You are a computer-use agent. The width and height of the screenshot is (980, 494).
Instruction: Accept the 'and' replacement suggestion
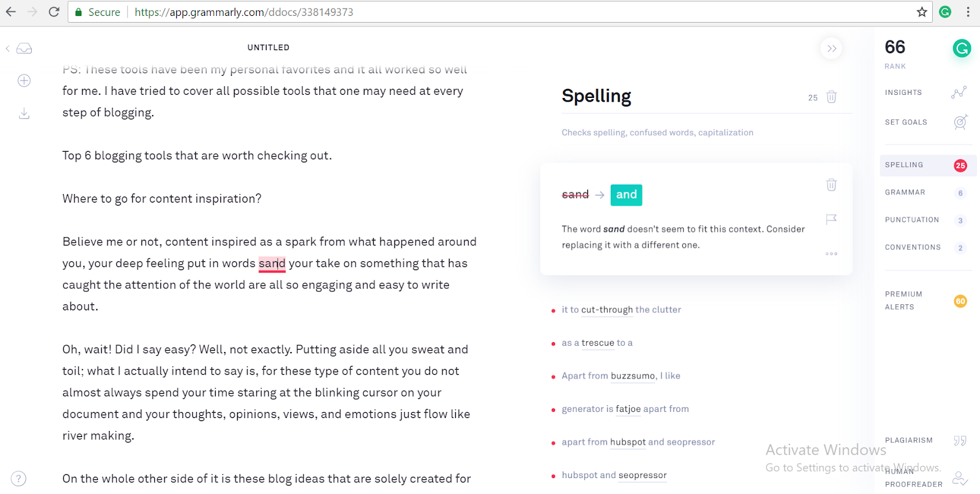[626, 195]
